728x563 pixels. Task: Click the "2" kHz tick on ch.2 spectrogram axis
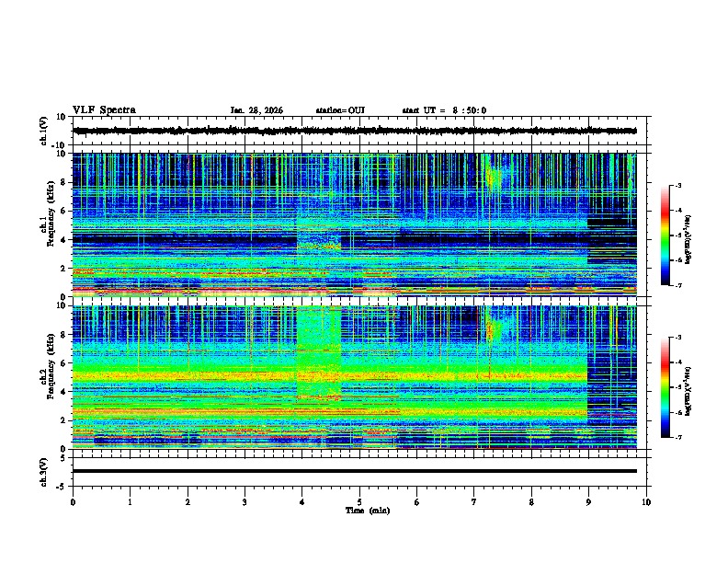[63, 420]
